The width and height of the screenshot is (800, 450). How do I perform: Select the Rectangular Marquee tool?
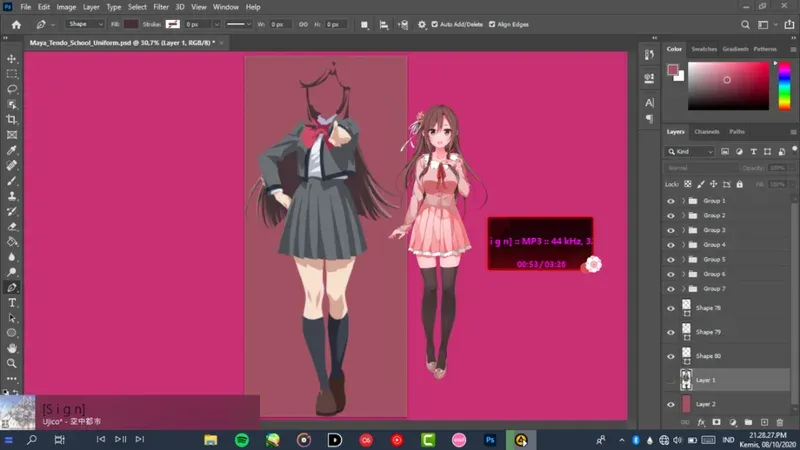[x=12, y=74]
